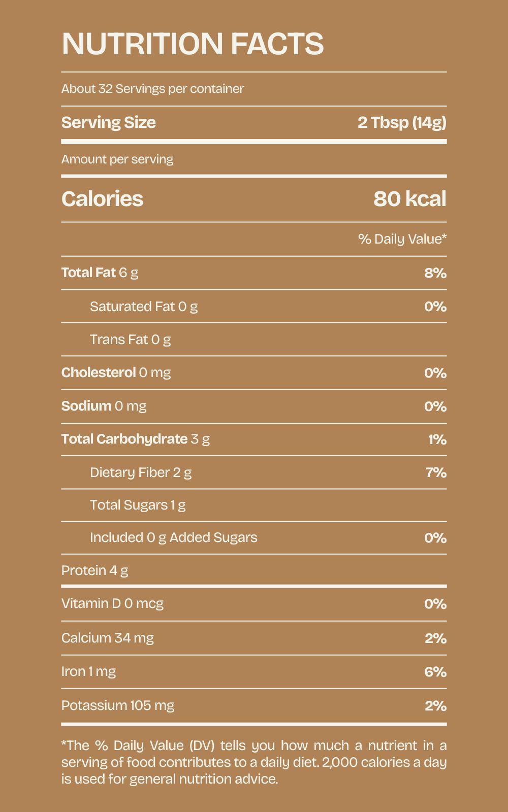Click the 2 Tbsp (14g) serving value
This screenshot has width=508, height=812.
pyautogui.click(x=402, y=122)
